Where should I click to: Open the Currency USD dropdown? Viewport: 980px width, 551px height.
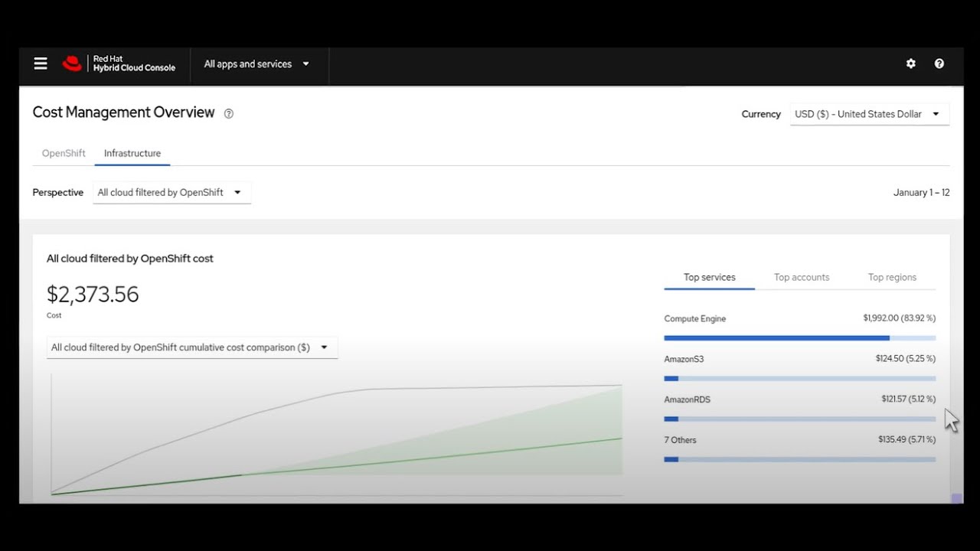tap(869, 114)
